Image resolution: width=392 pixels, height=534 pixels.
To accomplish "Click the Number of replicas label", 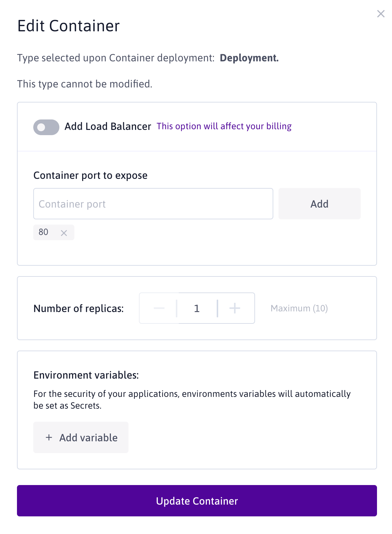I will coord(79,308).
